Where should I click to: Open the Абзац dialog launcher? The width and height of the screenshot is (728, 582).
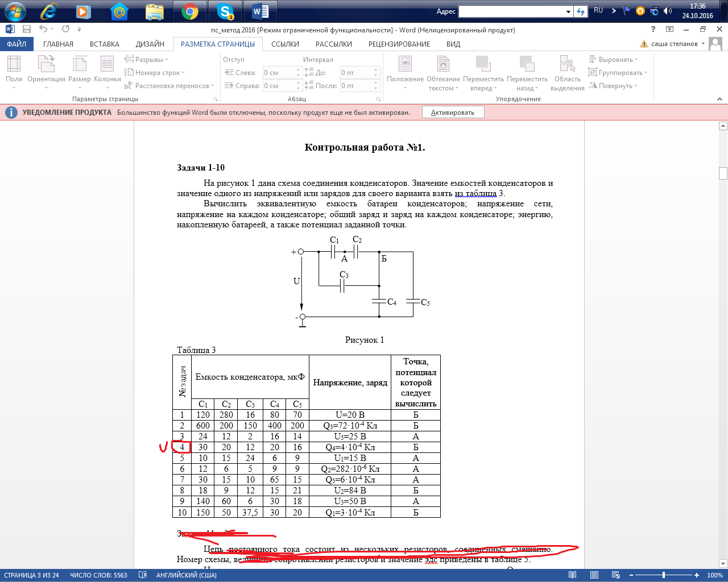[x=378, y=99]
